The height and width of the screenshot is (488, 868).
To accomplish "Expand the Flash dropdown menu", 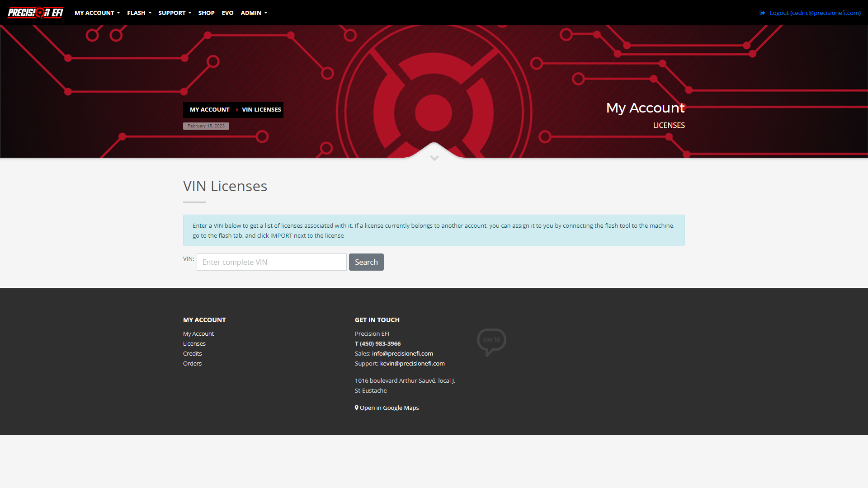I will click(139, 13).
